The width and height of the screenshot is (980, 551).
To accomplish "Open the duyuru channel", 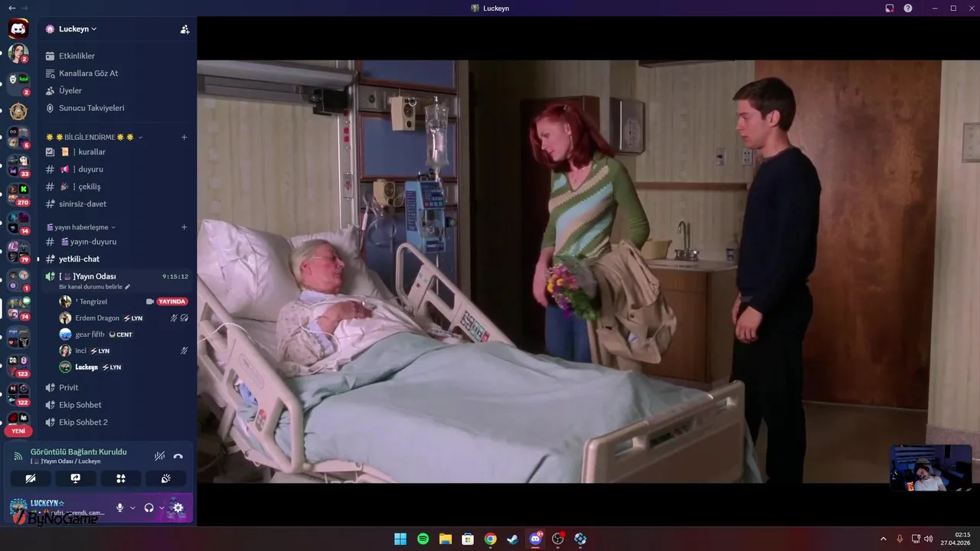I will 117,169.
